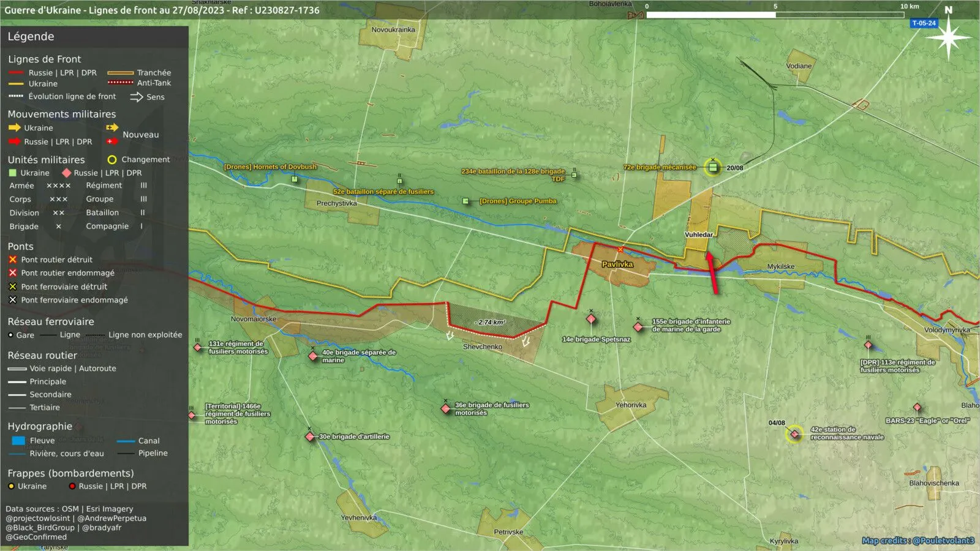Click the distance scale bar
This screenshot has height=551, width=980.
pyautogui.click(x=775, y=14)
